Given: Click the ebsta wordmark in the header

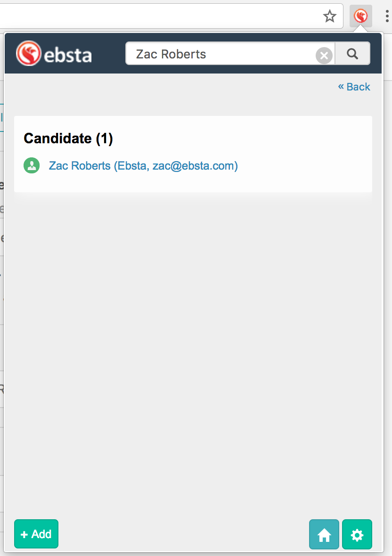Looking at the screenshot, I should pos(68,55).
